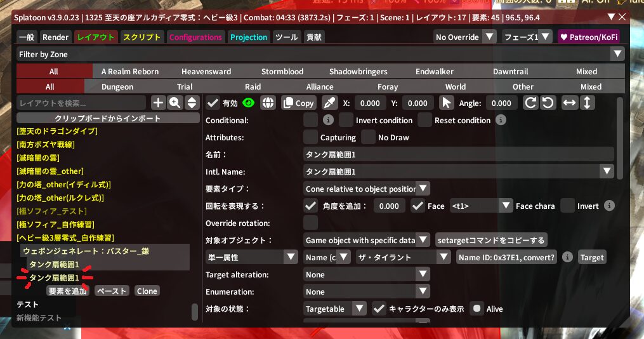Click the magnifier search icon beside layout search
Screen dimensions: 644x339
(174, 103)
